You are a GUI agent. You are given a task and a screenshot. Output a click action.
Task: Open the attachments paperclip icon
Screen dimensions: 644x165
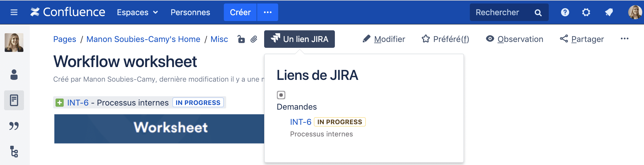pyautogui.click(x=254, y=39)
